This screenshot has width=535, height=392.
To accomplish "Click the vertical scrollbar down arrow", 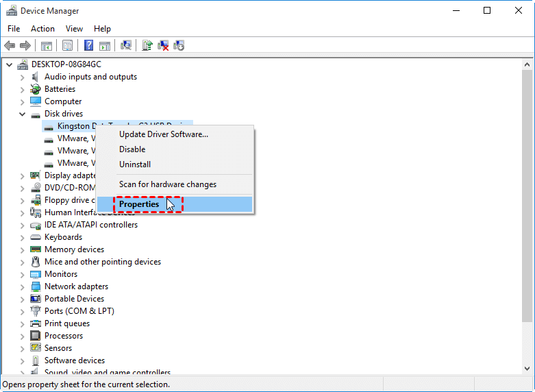I will click(527, 369).
